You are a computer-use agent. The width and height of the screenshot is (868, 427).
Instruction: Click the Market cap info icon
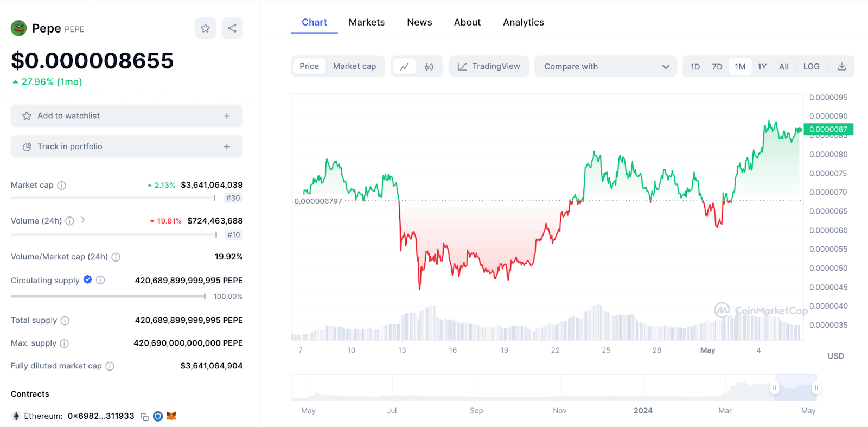tap(62, 186)
